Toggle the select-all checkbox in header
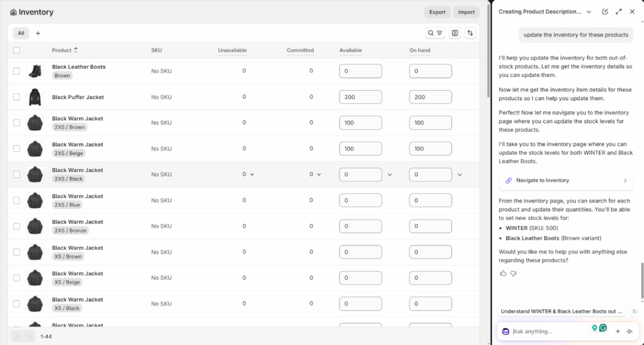 tap(17, 50)
